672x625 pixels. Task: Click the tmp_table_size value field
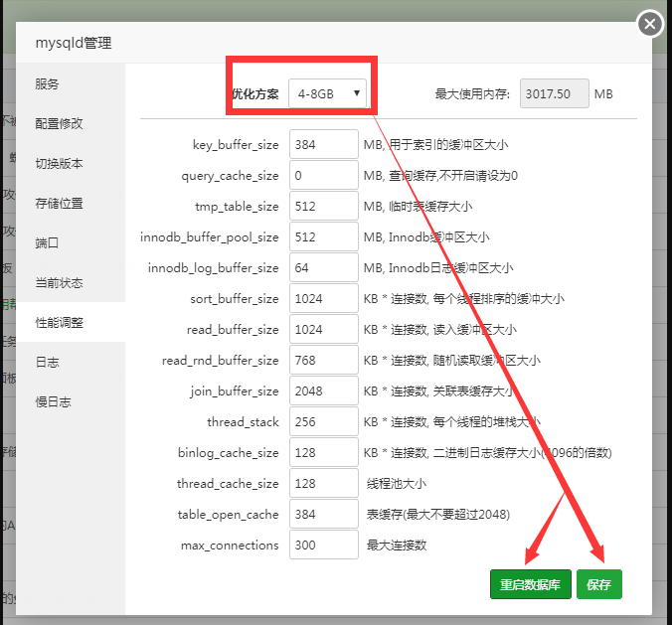pyautogui.click(x=323, y=206)
